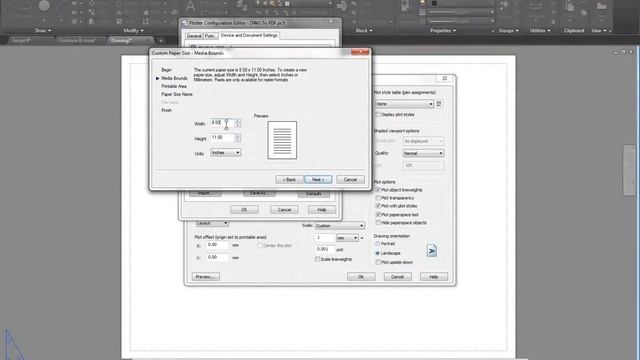Enable Scale lineweights checkbox

[x=317, y=259]
